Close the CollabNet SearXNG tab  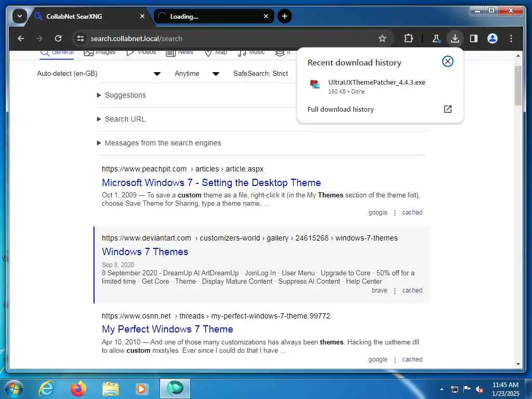(142, 16)
